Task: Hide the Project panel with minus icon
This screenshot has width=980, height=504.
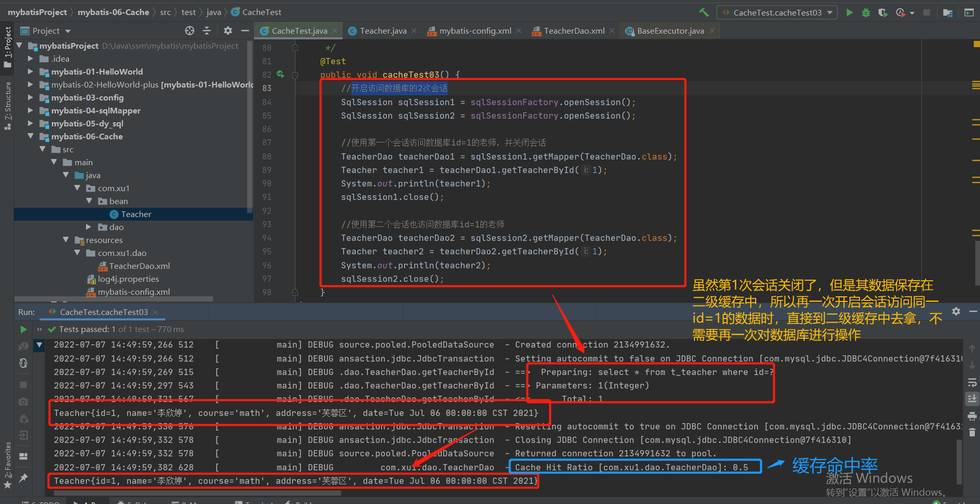Action: [x=245, y=31]
